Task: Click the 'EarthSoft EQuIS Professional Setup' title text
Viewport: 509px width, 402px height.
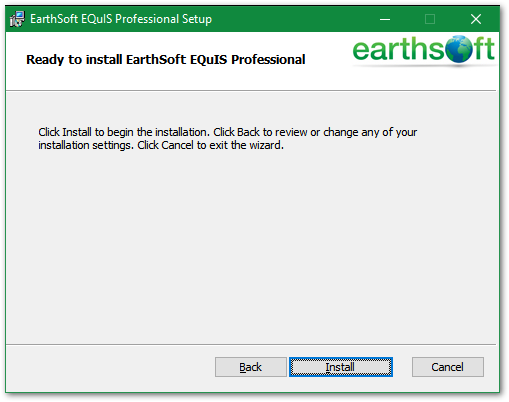Action: click(121, 19)
